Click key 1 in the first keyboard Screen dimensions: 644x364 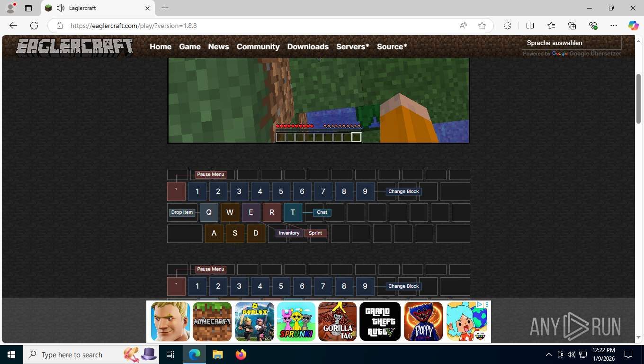click(197, 191)
